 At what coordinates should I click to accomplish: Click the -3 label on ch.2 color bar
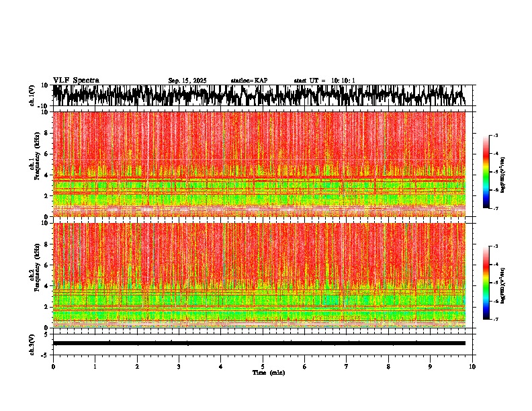(x=495, y=246)
